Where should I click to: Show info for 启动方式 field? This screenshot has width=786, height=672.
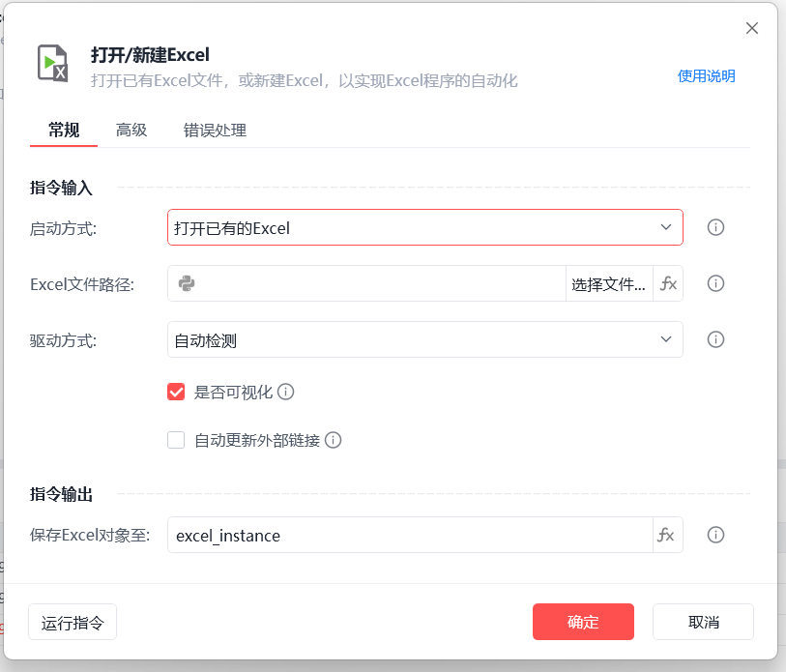point(715,227)
